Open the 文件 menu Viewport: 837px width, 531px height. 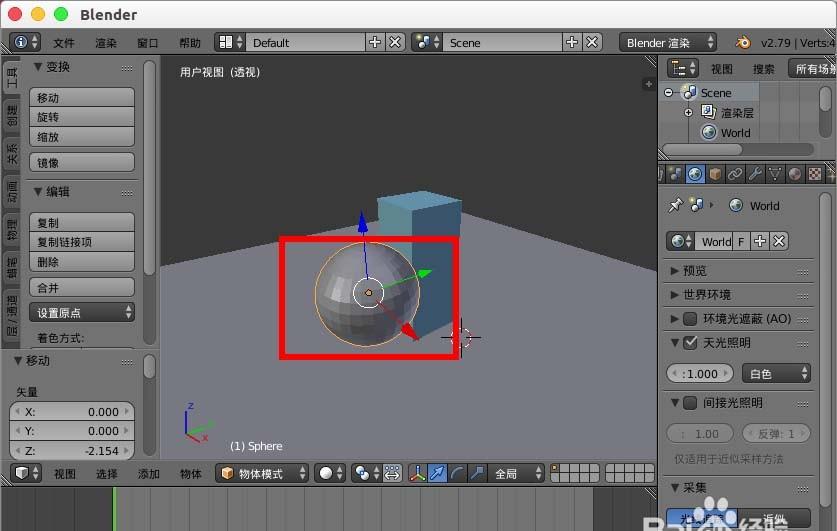[x=64, y=43]
